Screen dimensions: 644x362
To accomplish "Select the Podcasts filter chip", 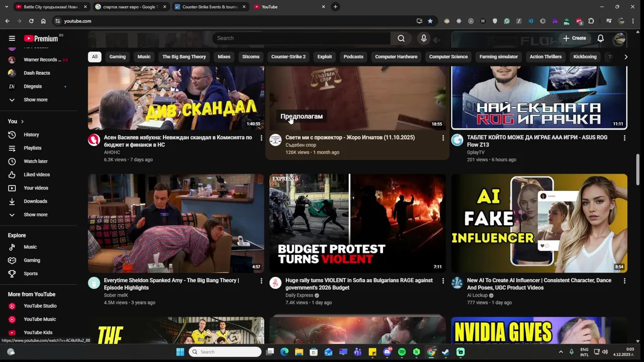I will [353, 57].
